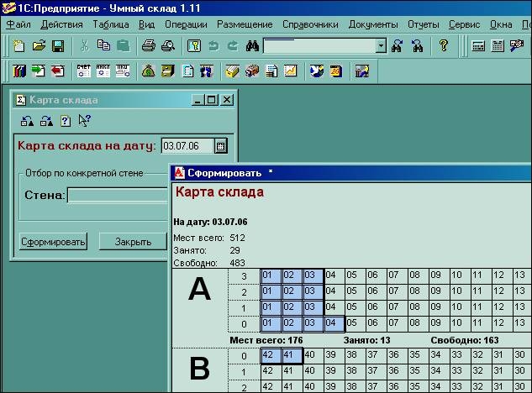The width and height of the screenshot is (532, 393).
Task: Expand the search combo box dropdown arrow
Action: click(381, 46)
